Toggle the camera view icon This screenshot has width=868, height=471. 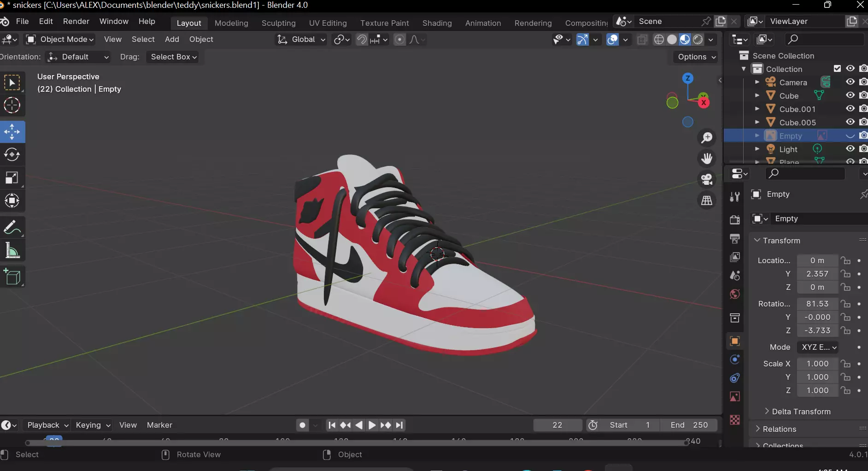(707, 179)
